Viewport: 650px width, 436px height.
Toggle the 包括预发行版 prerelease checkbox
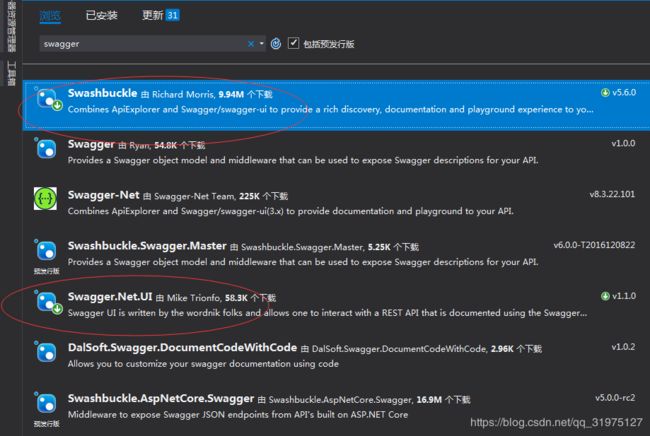tap(293, 43)
